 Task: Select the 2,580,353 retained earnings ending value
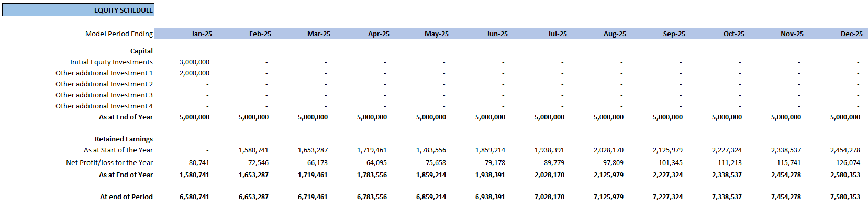[845, 175]
